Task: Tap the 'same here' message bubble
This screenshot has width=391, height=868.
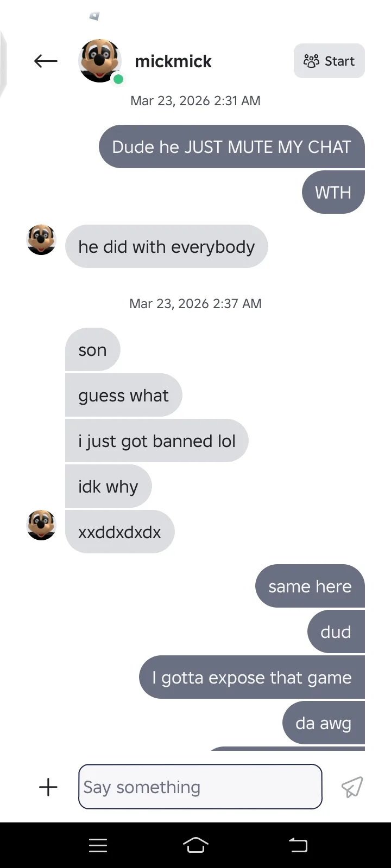Action: pyautogui.click(x=310, y=586)
